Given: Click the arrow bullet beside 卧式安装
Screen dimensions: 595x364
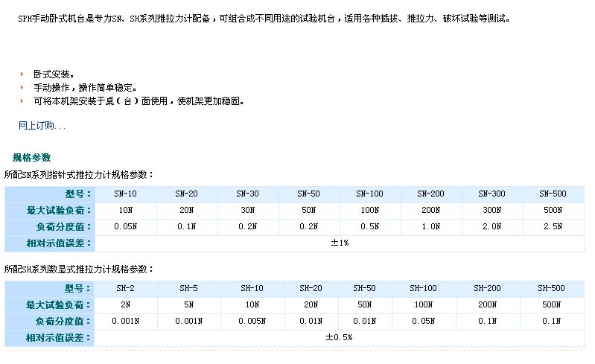Looking at the screenshot, I should (x=22, y=74).
